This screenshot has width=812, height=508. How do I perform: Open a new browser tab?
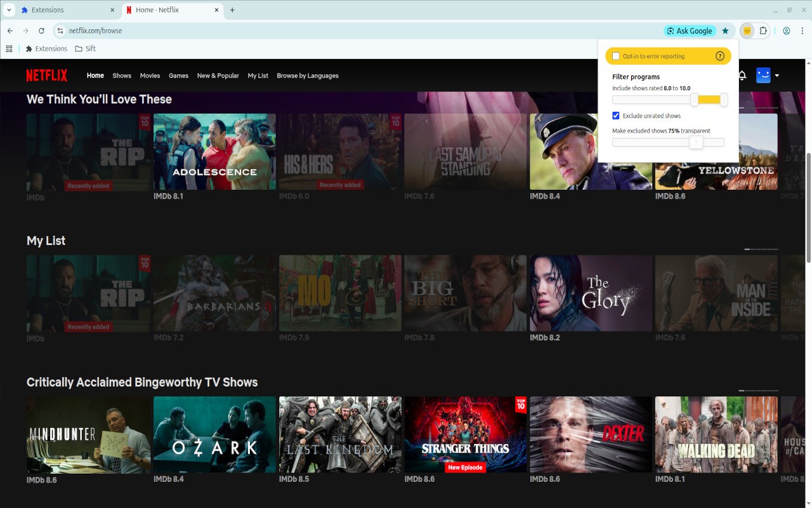[232, 10]
